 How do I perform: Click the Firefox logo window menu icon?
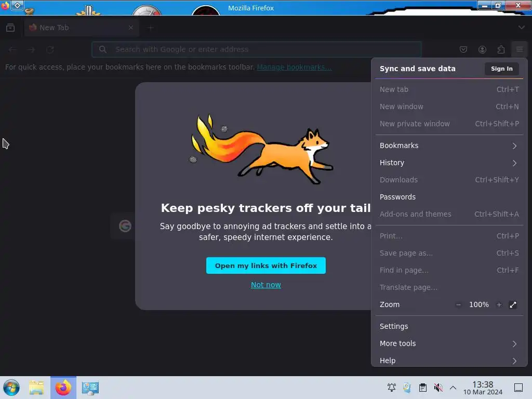point(5,5)
